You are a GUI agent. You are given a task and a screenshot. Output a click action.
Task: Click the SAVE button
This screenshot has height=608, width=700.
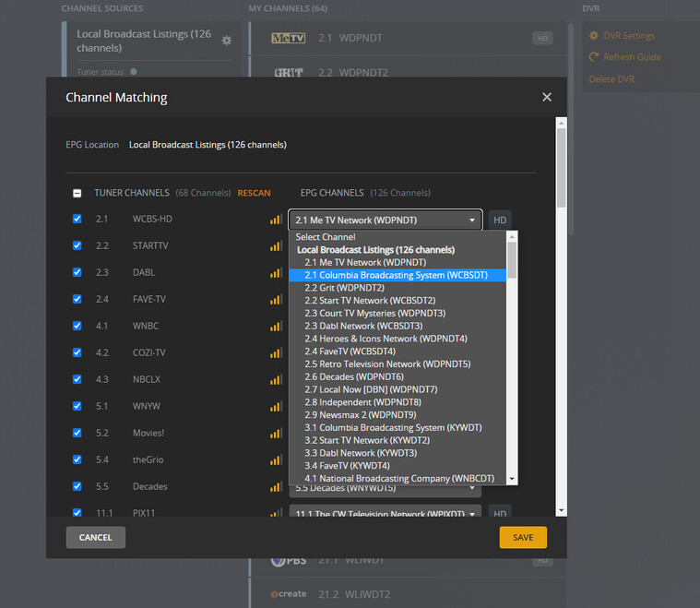[x=523, y=537]
